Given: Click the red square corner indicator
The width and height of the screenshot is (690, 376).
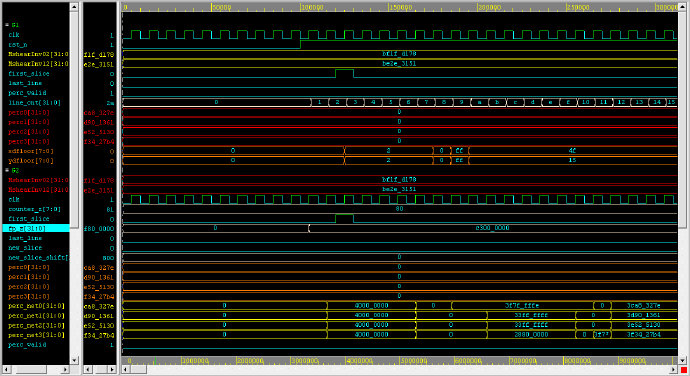Looking at the screenshot, I should 683,370.
